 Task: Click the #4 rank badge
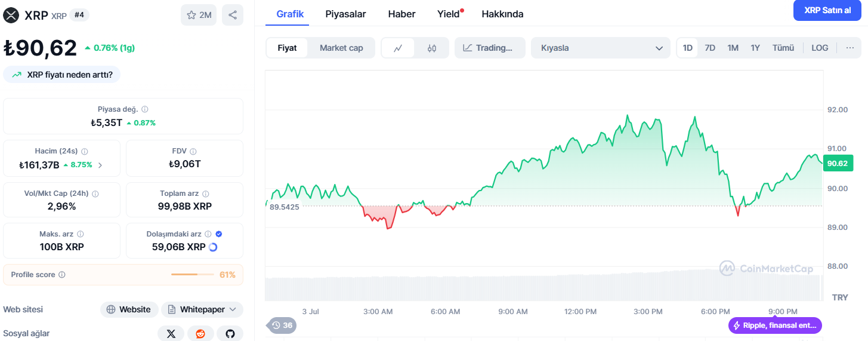pyautogui.click(x=79, y=15)
